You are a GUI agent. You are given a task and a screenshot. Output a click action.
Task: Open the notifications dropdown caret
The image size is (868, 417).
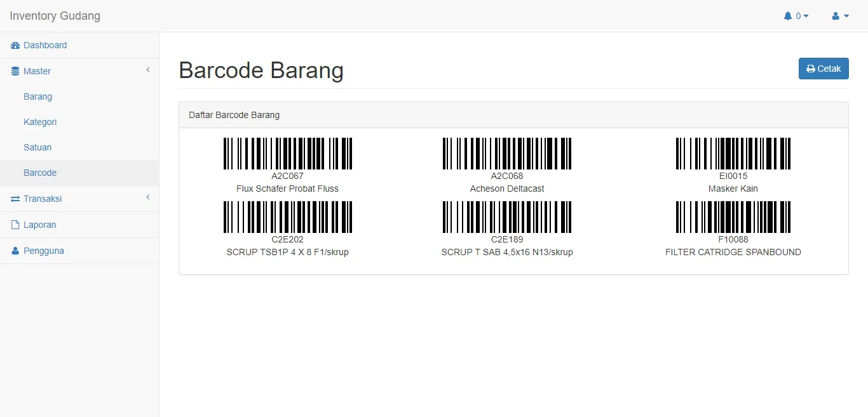[x=806, y=17]
